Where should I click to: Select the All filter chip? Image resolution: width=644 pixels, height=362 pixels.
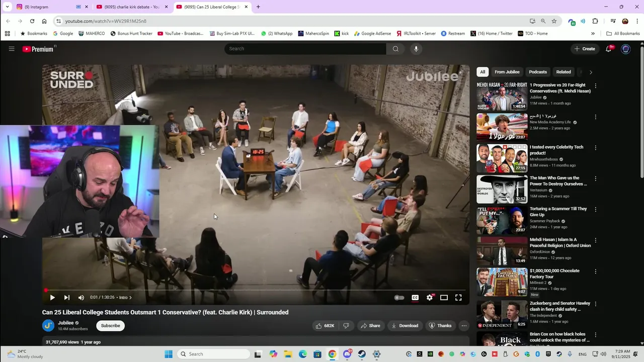tap(482, 72)
